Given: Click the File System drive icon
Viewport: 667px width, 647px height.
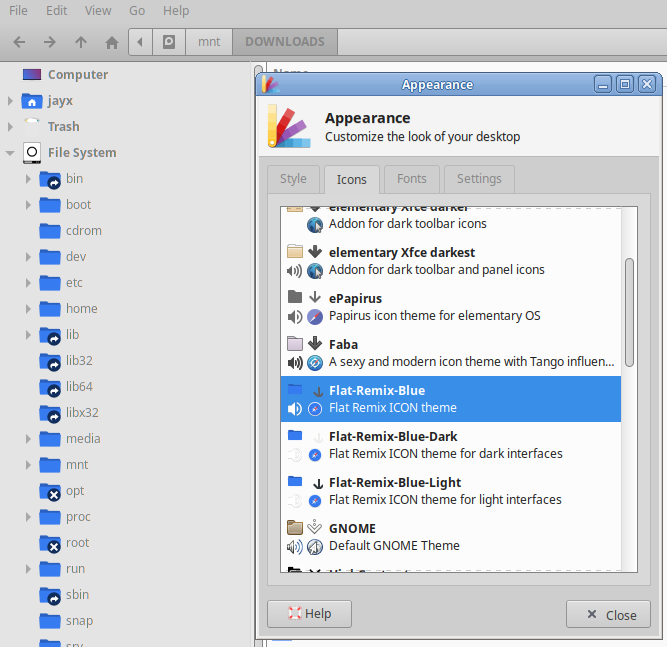Looking at the screenshot, I should click(32, 153).
